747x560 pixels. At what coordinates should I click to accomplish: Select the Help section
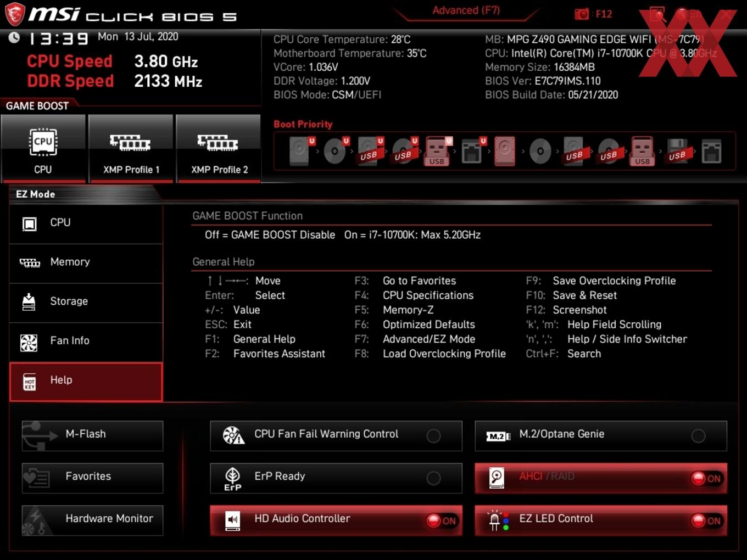coord(86,382)
